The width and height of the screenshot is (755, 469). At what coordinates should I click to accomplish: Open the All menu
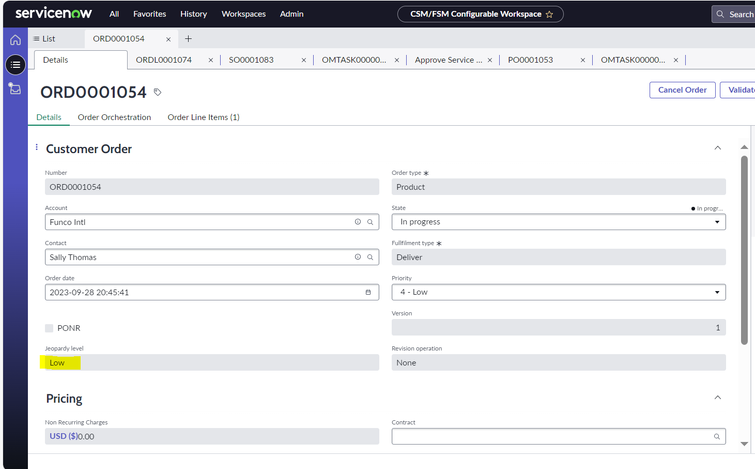pos(114,14)
